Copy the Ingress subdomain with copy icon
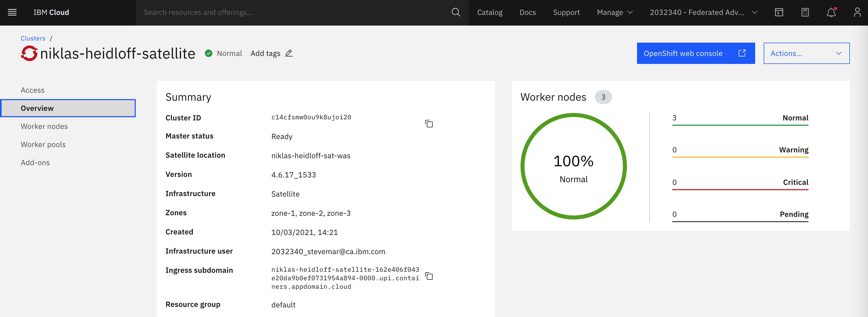 coord(429,276)
